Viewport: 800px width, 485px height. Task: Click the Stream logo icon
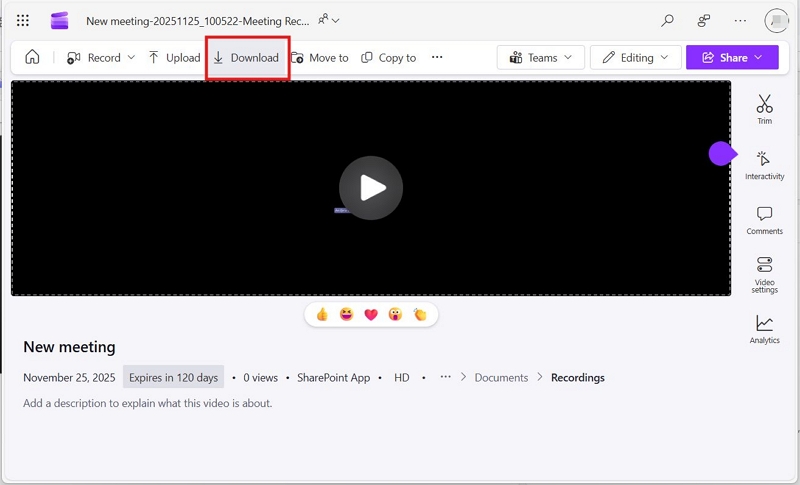pos(59,21)
